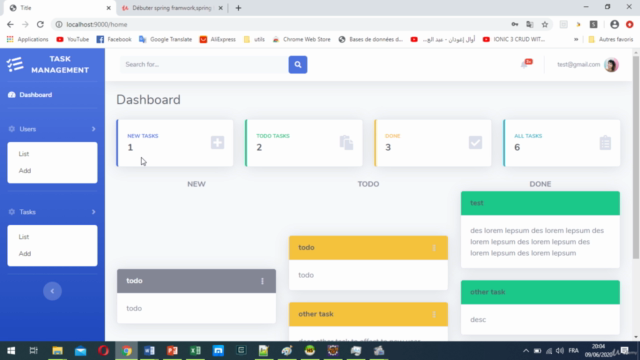Click the DONE column heading
Viewport: 640px width, 360px height.
pyautogui.click(x=540, y=184)
